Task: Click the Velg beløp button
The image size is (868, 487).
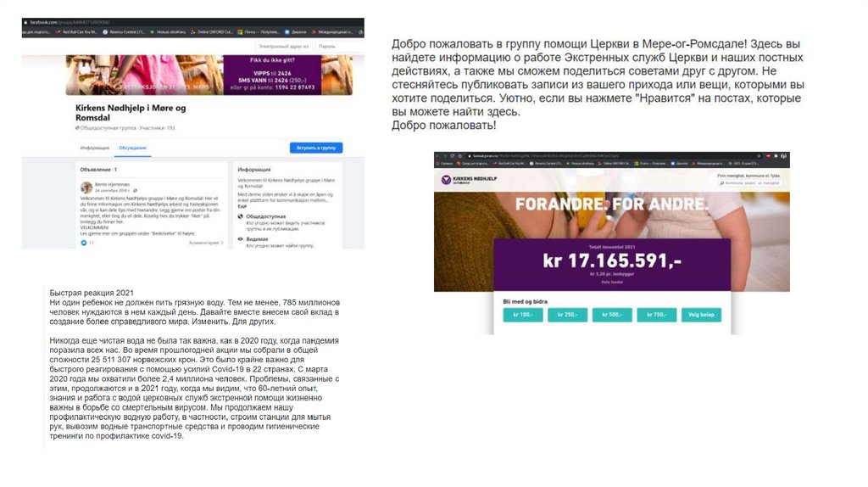Action: click(x=701, y=315)
